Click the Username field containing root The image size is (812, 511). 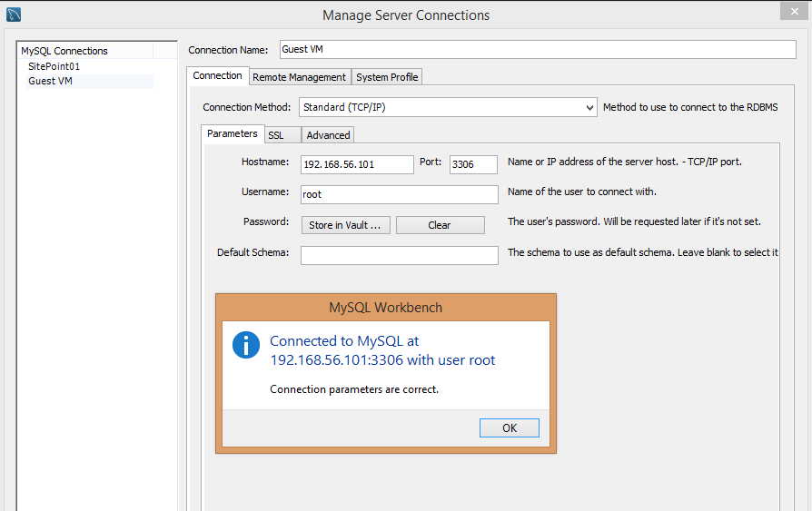point(399,194)
